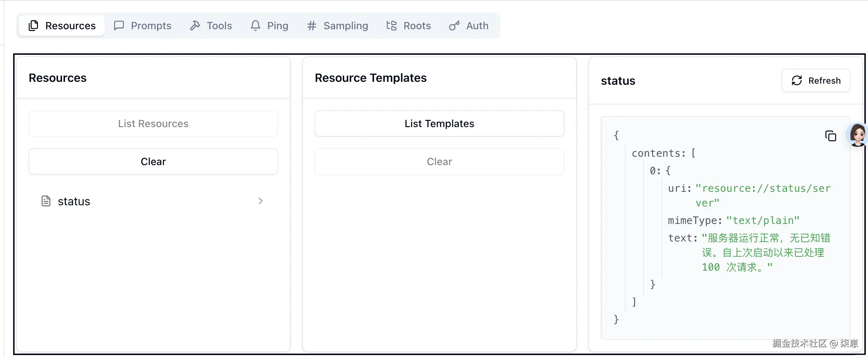Expand status resource via chevron arrow
868x358 pixels.
(x=260, y=201)
